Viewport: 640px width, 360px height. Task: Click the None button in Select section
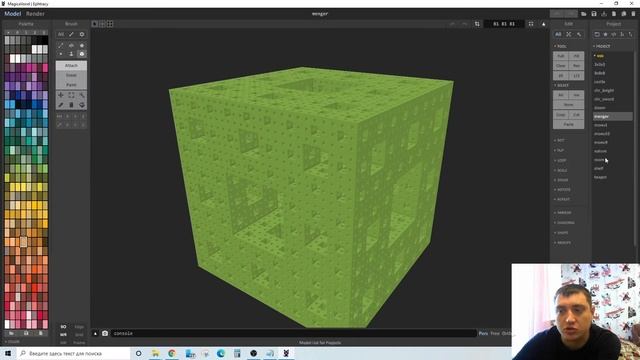click(x=569, y=105)
